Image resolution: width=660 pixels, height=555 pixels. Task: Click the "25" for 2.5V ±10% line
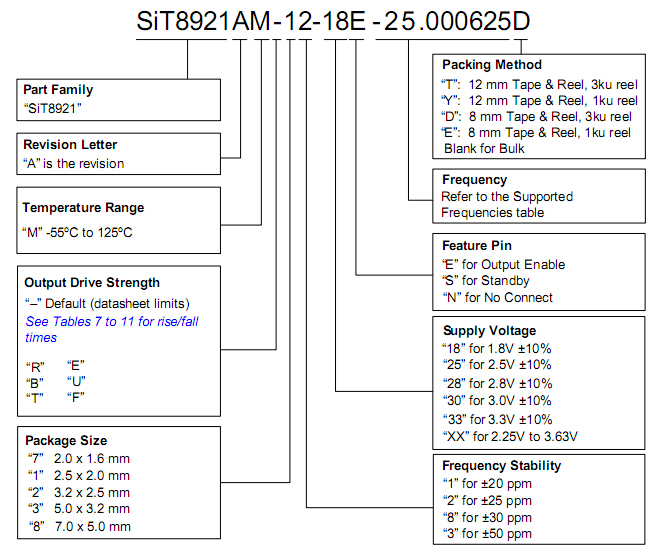497,364
